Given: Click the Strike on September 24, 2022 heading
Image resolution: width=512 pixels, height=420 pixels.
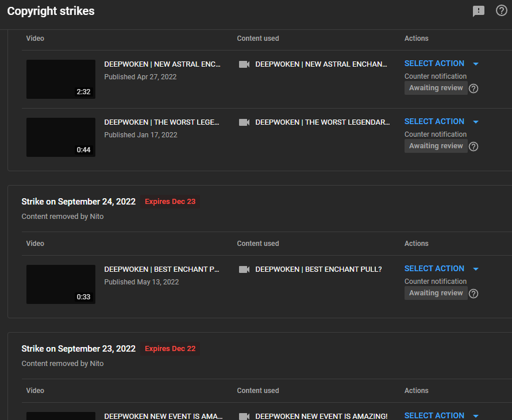Looking at the screenshot, I should (78, 202).
